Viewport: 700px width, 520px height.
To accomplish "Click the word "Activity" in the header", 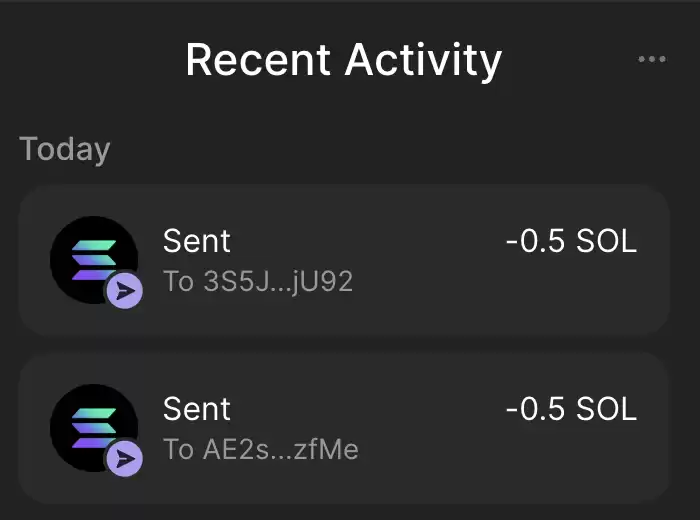I will pos(423,62).
